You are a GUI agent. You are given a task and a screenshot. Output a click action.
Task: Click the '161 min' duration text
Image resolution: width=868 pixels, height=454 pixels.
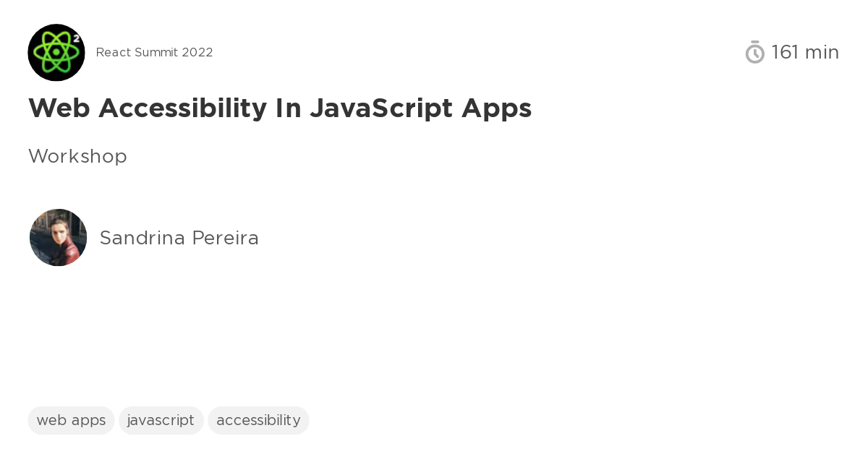pos(805,52)
